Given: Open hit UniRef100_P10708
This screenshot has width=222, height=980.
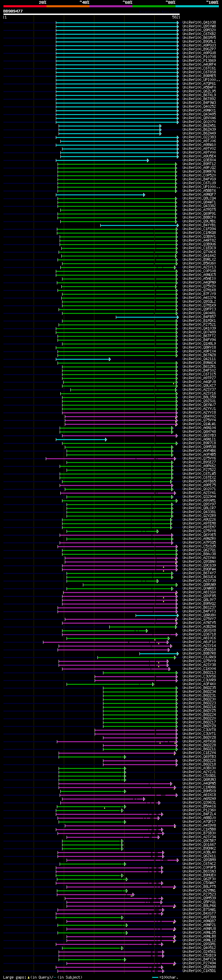Looking at the screenshot, I should point(199,57).
